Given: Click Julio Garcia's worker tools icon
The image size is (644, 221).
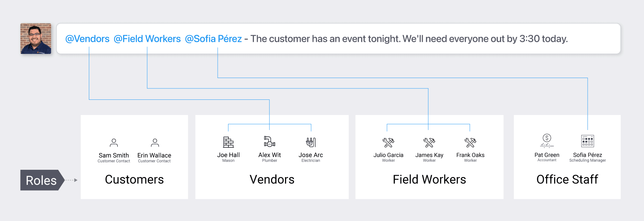Looking at the screenshot, I should pyautogui.click(x=388, y=143).
